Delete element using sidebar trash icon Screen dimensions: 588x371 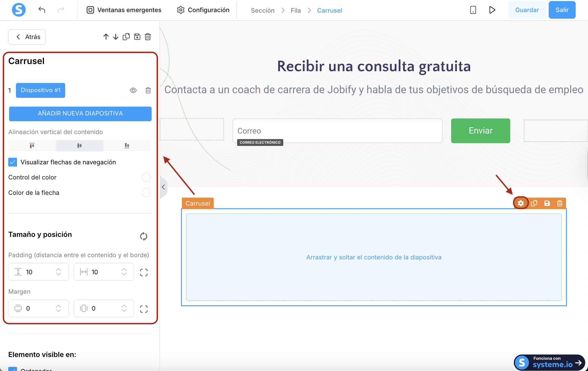click(x=148, y=37)
